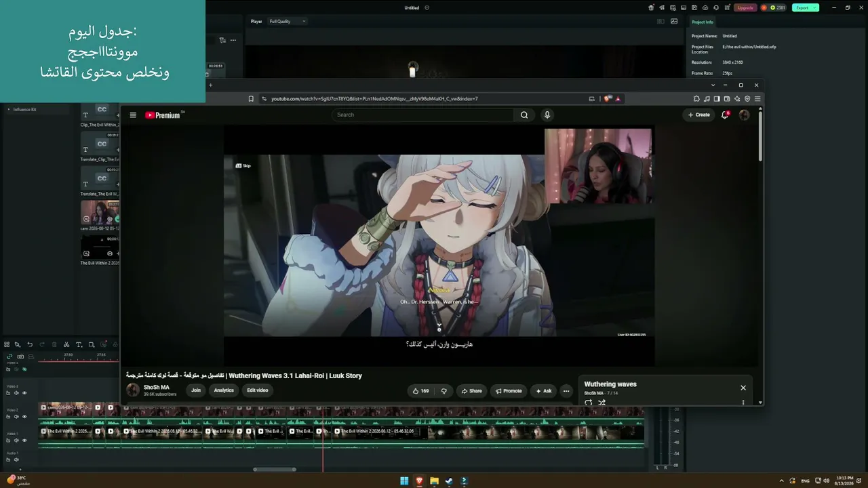Mute the Audio 1 track speaker
Viewport: 868px width, 488px height.
click(x=16, y=460)
